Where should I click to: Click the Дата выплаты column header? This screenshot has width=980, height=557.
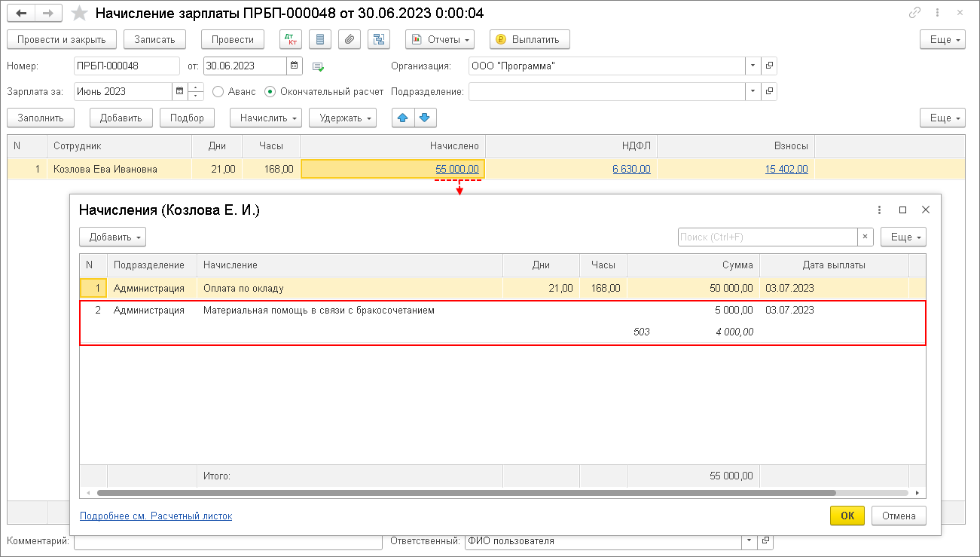(834, 265)
